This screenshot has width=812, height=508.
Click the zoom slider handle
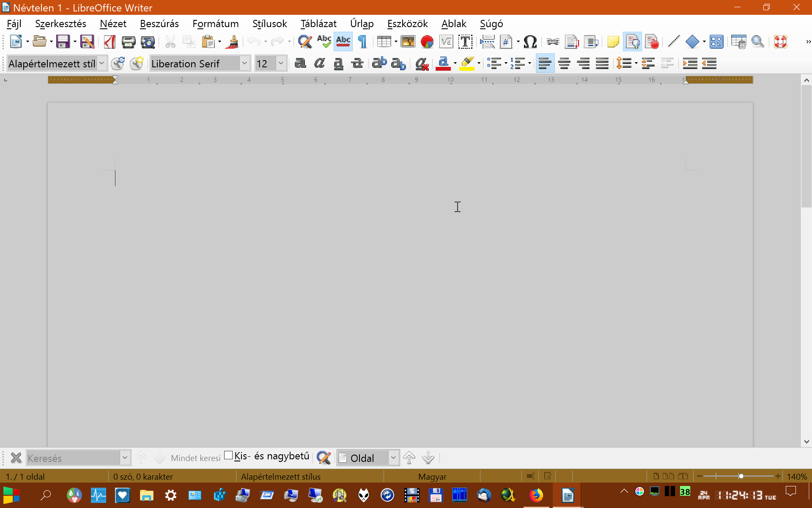pos(741,476)
